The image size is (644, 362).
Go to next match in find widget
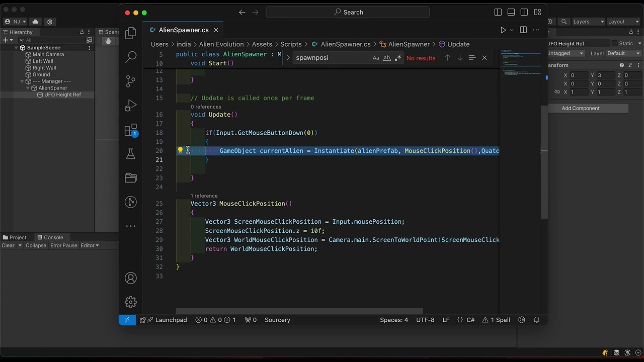tap(460, 58)
